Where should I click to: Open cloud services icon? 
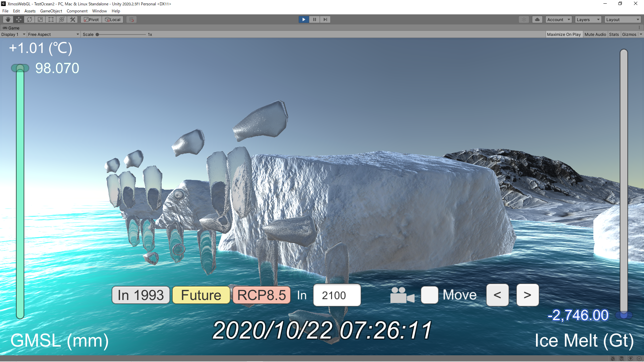[537, 19]
